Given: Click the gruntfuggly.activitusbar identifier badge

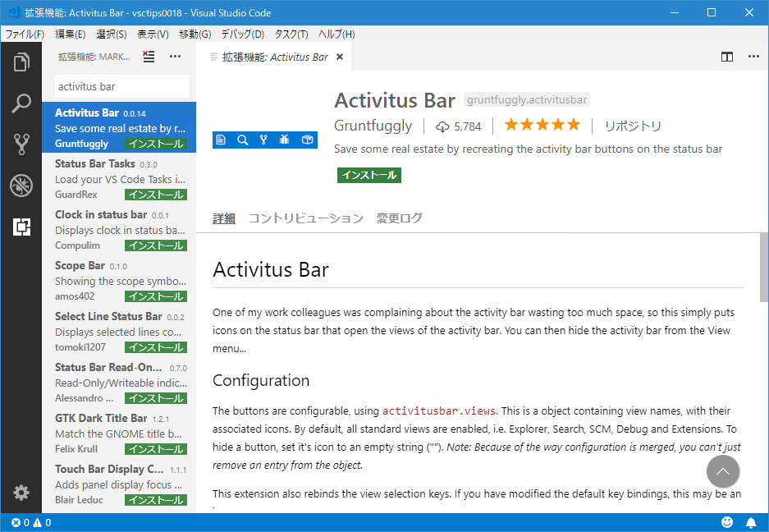Looking at the screenshot, I should [x=527, y=99].
